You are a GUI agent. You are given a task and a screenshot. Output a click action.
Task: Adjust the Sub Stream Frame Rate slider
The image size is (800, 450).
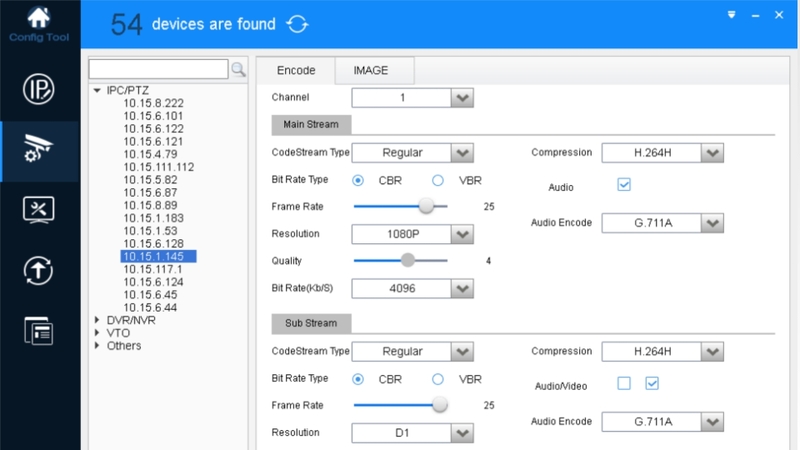click(440, 405)
